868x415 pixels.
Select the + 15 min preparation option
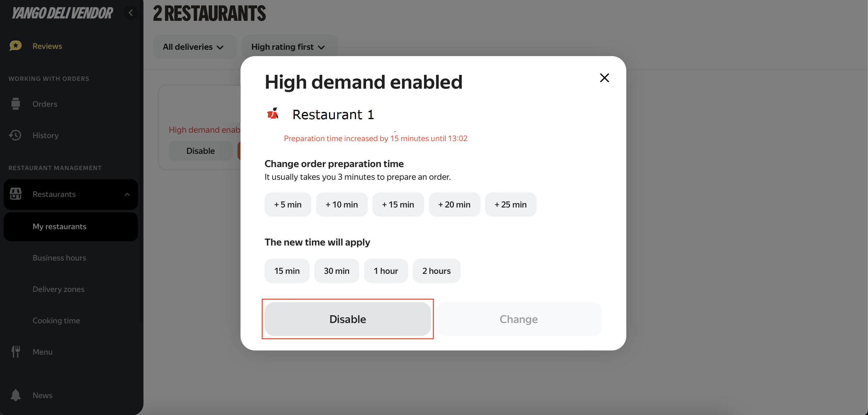pyautogui.click(x=398, y=204)
